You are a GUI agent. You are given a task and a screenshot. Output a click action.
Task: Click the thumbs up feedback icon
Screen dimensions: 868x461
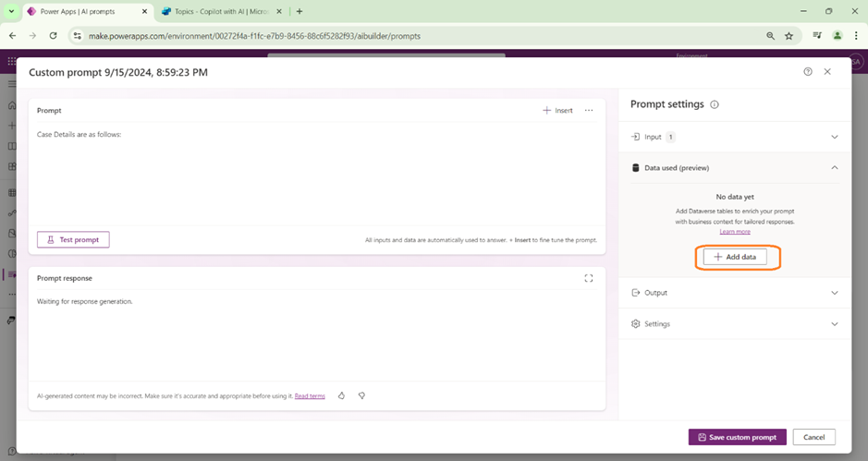point(341,395)
